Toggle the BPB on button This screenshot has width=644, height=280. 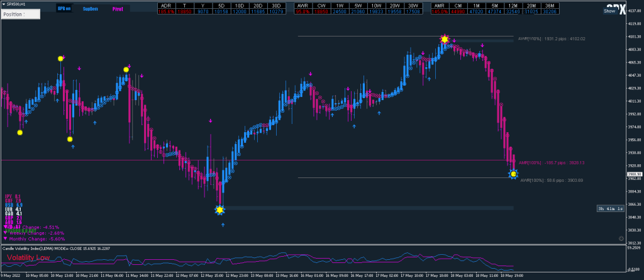(x=64, y=9)
